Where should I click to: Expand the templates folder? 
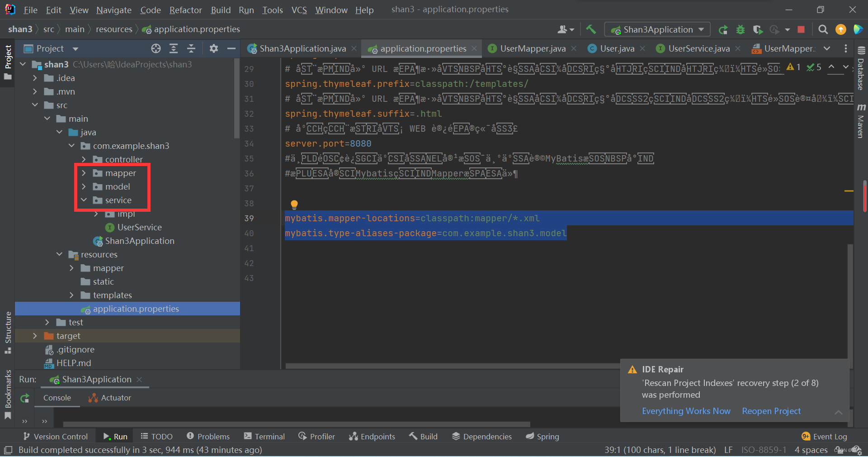[x=72, y=295]
